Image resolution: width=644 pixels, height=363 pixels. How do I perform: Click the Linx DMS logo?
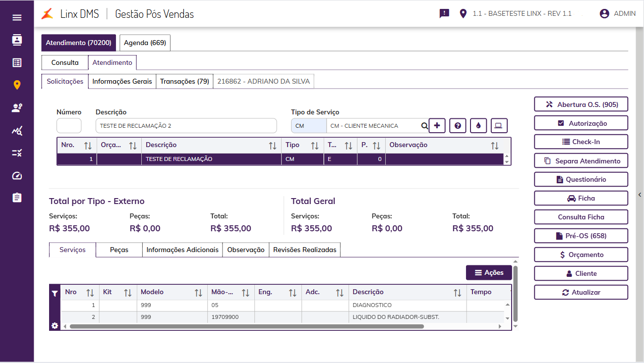[47, 14]
